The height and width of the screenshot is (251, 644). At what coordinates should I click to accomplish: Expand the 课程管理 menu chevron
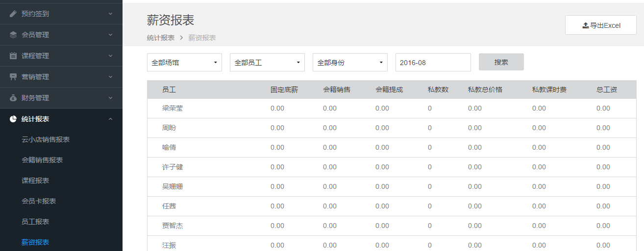(111, 56)
